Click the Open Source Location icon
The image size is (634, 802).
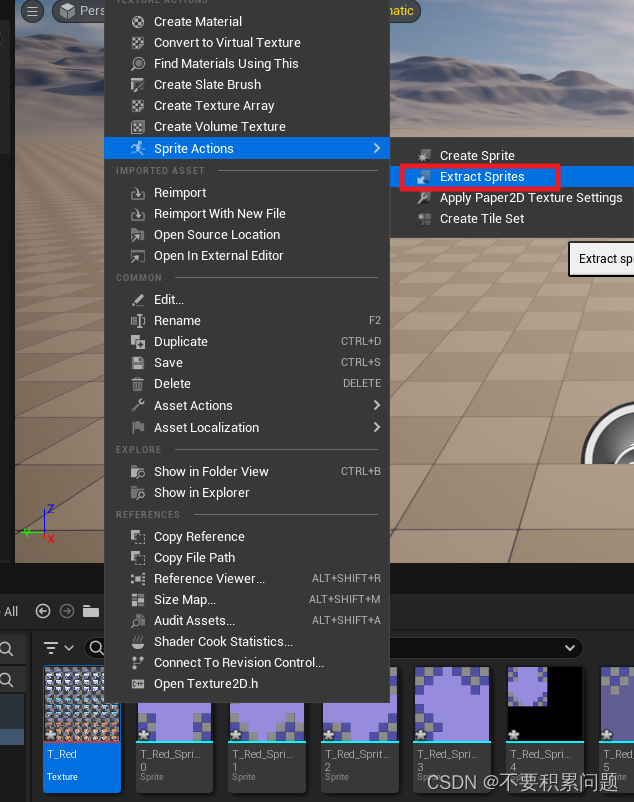138,235
